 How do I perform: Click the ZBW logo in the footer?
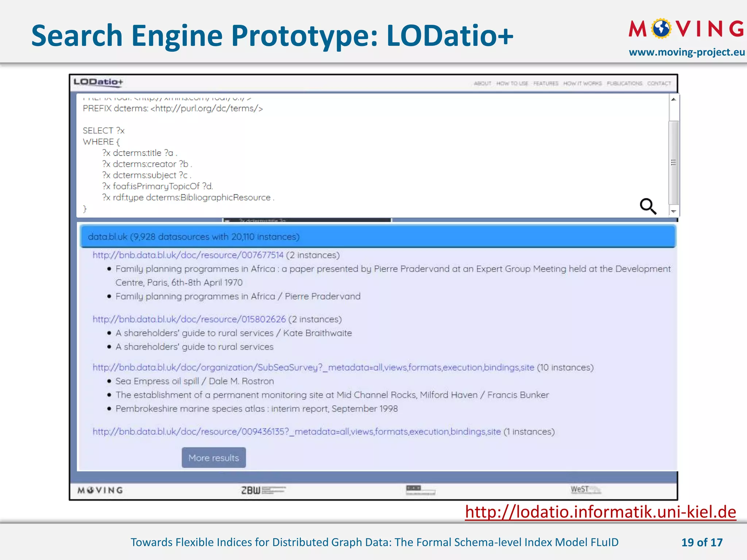point(263,490)
